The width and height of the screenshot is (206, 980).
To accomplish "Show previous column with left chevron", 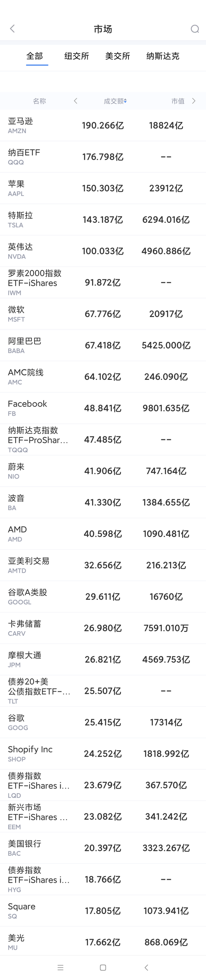I will click(x=75, y=101).
